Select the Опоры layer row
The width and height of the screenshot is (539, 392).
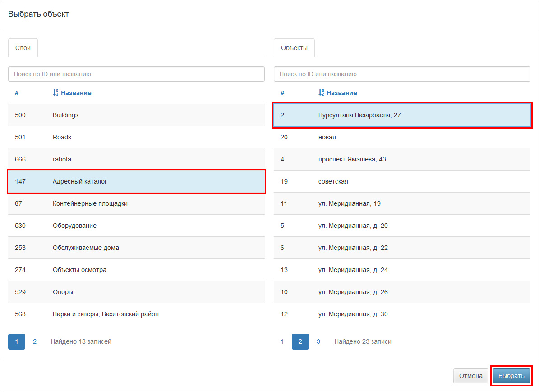tap(136, 292)
